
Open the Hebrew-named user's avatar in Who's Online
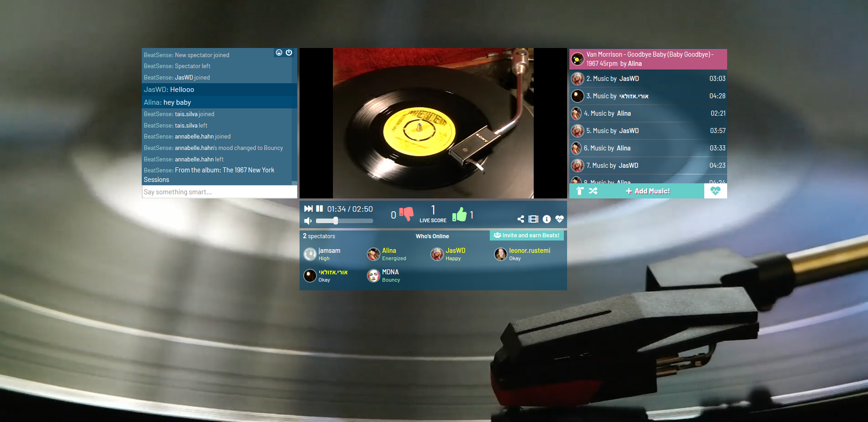point(310,276)
